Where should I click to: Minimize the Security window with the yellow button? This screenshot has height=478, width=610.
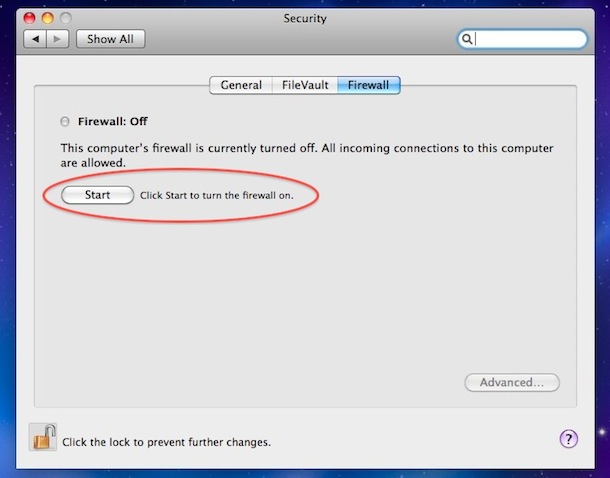tap(47, 18)
